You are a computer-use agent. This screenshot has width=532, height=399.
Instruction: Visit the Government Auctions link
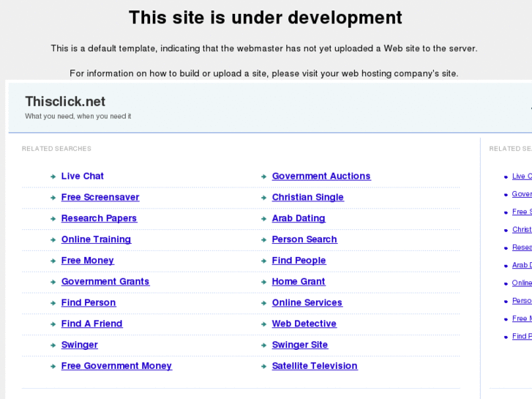321,176
